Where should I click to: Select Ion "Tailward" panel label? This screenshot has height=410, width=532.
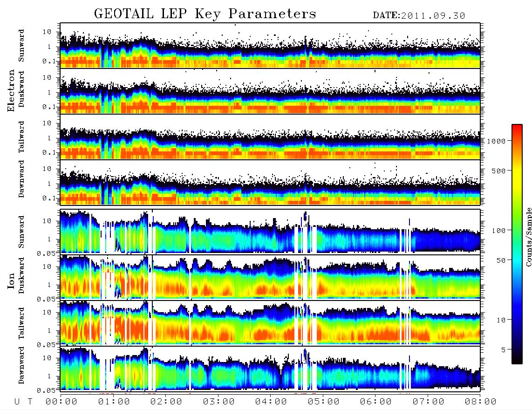click(x=21, y=323)
